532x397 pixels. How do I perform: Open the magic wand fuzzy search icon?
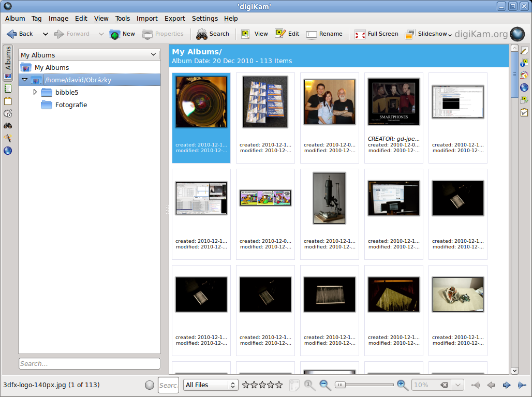[x=8, y=138]
